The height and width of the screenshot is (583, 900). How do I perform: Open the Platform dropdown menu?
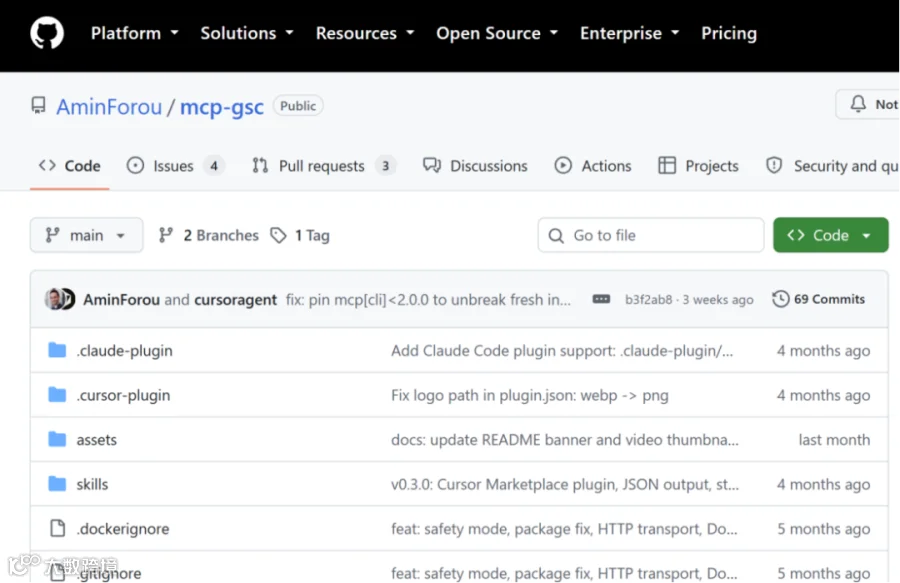134,33
